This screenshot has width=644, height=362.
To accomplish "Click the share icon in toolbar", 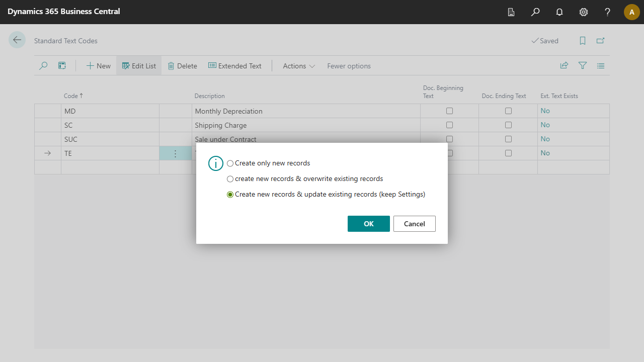I will coord(565,66).
